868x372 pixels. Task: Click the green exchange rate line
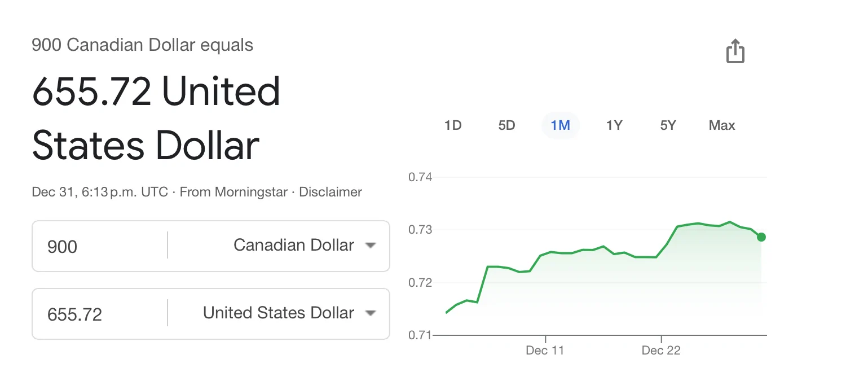[603, 248]
